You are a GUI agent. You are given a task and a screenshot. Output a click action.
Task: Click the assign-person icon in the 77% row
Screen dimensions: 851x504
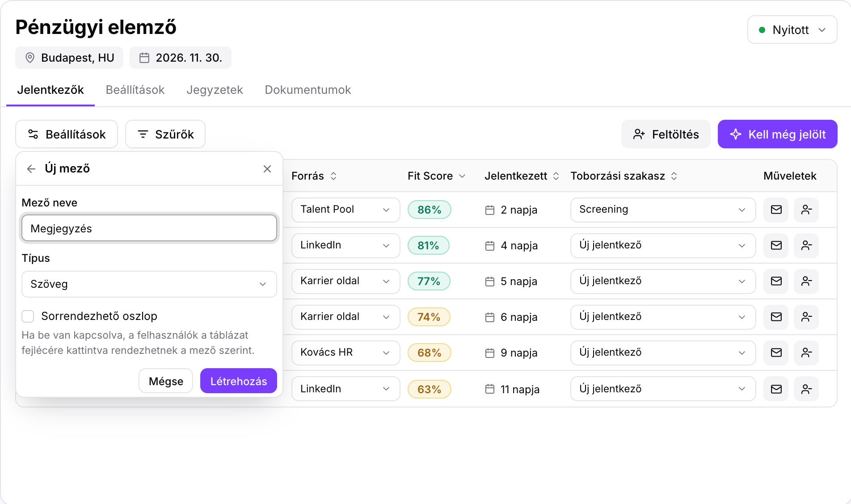(806, 281)
